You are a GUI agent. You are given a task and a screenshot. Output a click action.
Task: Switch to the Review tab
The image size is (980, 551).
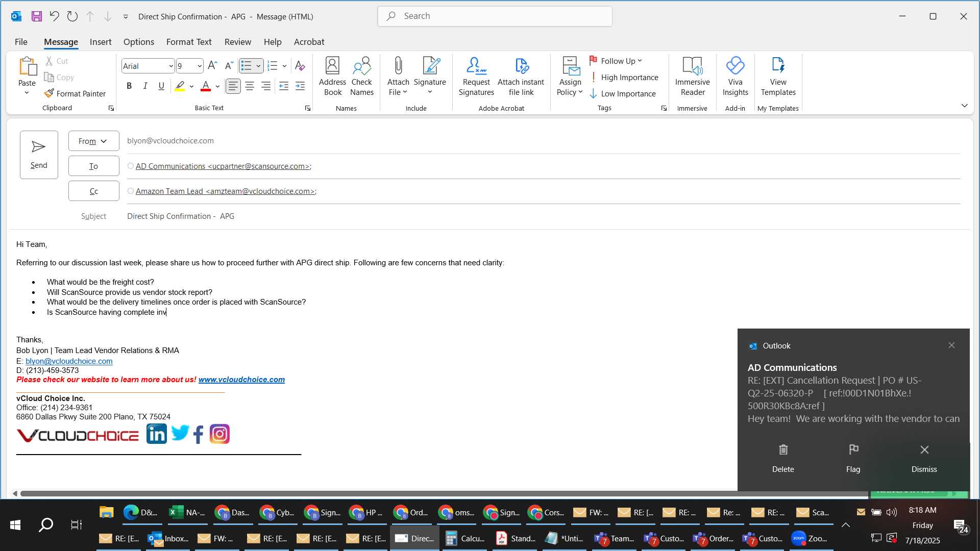point(238,42)
